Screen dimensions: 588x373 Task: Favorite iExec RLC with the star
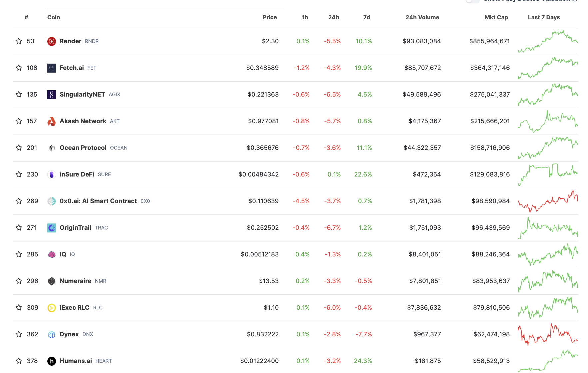19,307
